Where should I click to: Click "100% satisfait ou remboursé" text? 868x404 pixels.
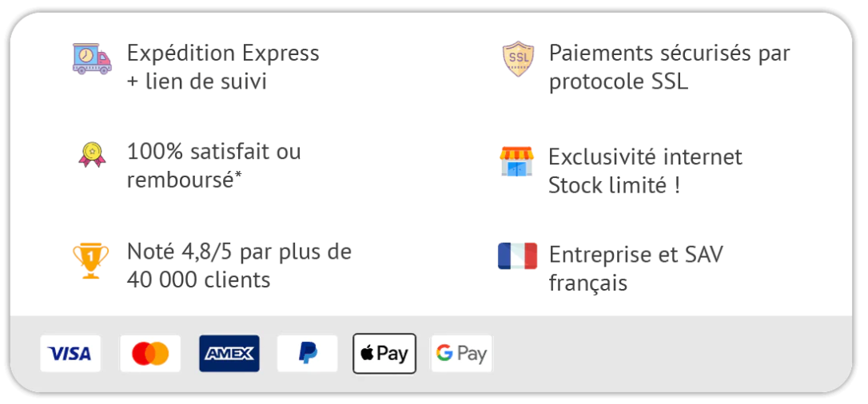pyautogui.click(x=213, y=165)
